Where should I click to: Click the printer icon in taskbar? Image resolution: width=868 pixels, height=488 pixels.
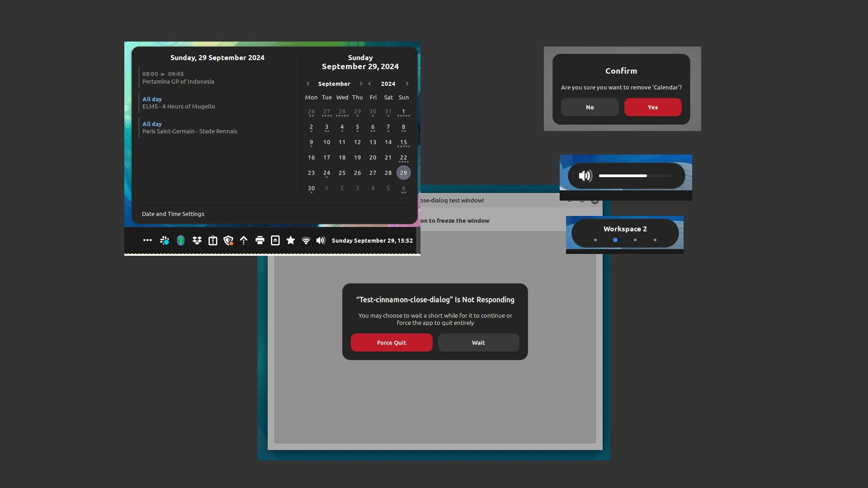click(x=259, y=240)
